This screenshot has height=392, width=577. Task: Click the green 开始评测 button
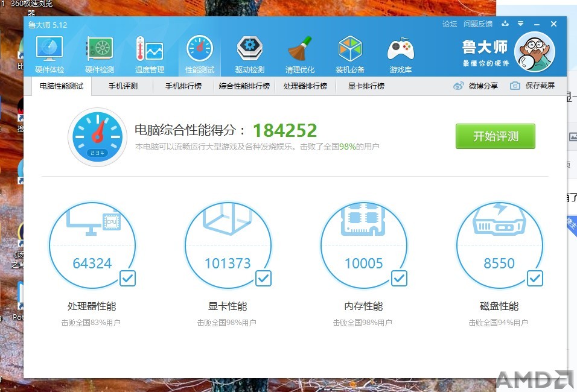pyautogui.click(x=496, y=136)
